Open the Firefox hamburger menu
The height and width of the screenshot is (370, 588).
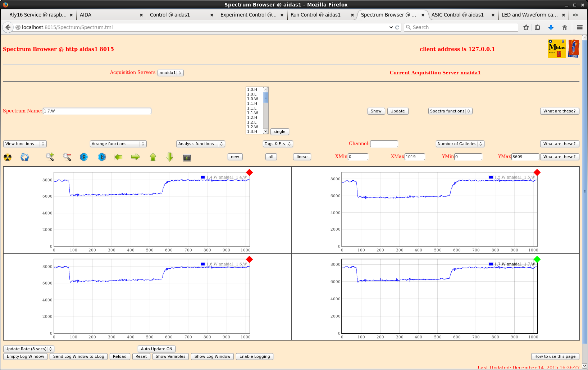[x=579, y=27]
